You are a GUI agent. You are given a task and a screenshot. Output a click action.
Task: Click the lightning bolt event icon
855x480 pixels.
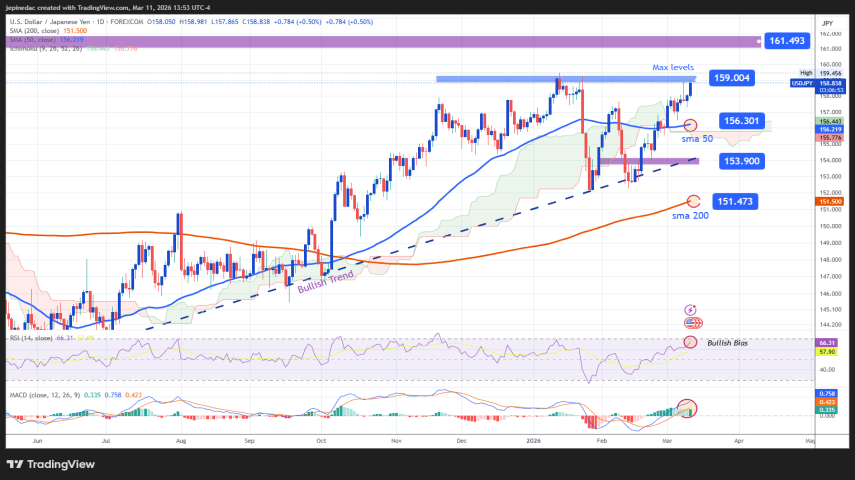pos(691,311)
